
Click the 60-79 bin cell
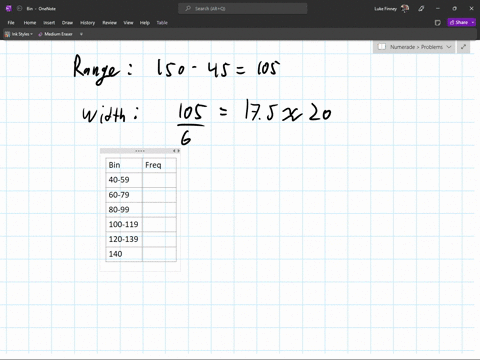pos(124,195)
